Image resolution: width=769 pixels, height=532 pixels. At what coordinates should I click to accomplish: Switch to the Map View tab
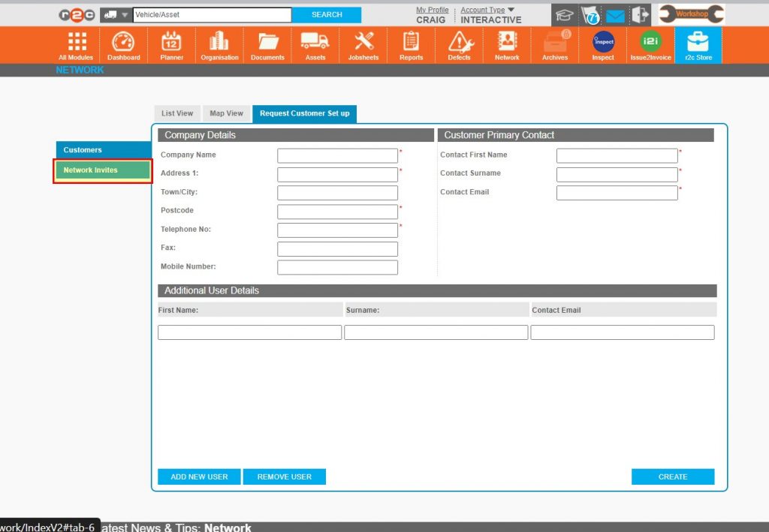pos(226,113)
